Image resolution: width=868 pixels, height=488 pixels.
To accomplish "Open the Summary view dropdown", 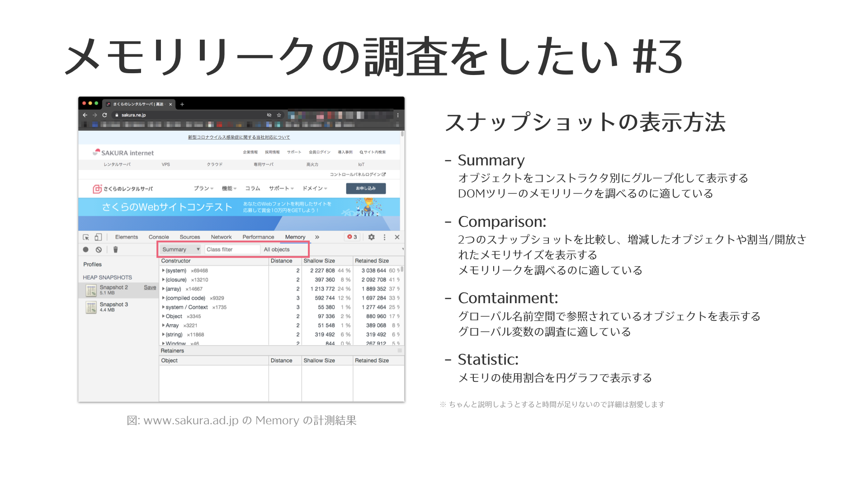I will (x=180, y=249).
